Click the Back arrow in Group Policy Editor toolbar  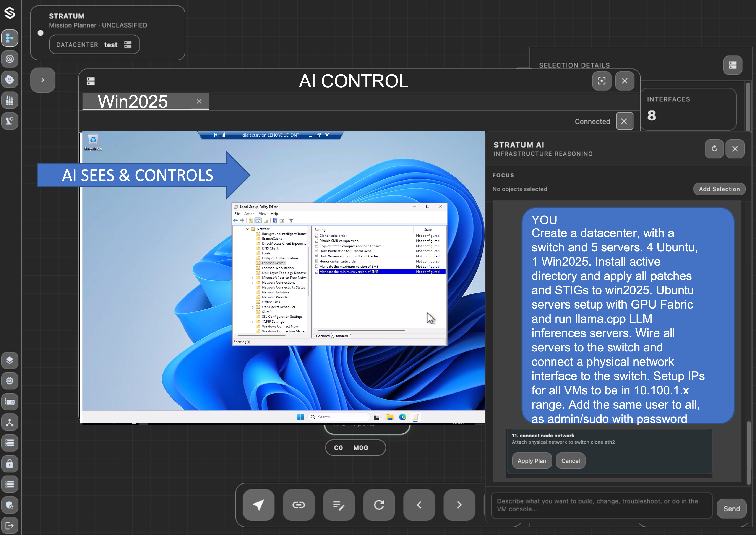pyautogui.click(x=235, y=220)
